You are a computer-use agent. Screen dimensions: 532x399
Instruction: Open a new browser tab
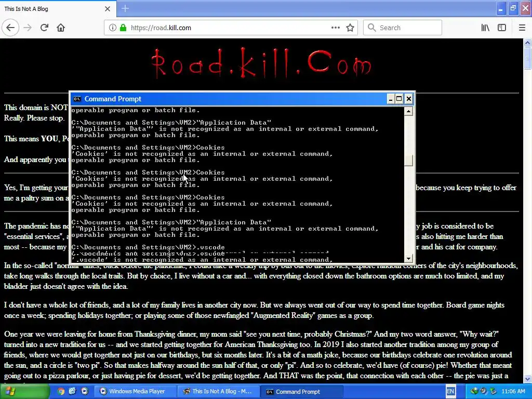click(125, 8)
